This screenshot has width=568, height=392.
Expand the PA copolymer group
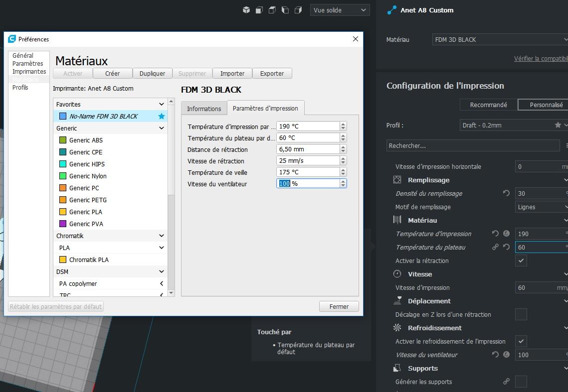[x=162, y=283]
